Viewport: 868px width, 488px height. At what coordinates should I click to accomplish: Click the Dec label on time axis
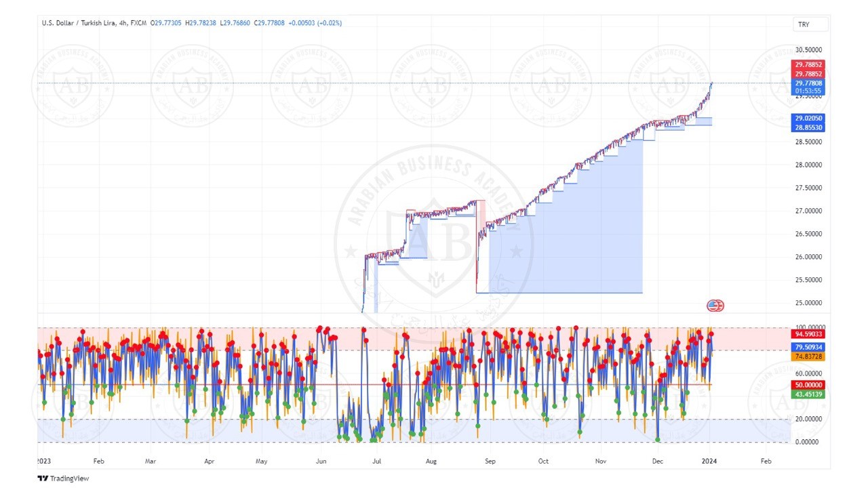[656, 461]
